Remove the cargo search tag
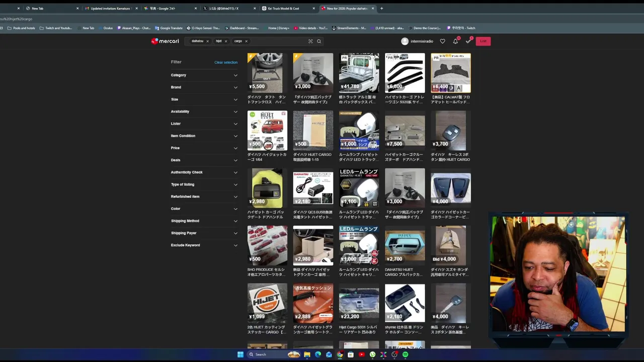Image resolution: width=644 pixels, height=362 pixels. point(246,41)
